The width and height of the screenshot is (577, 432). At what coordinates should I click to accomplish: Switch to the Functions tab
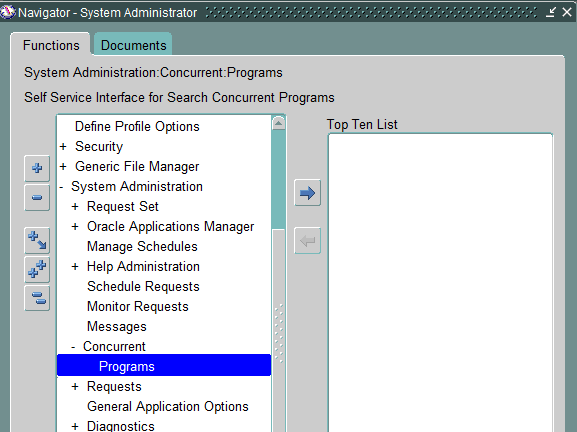(51, 45)
